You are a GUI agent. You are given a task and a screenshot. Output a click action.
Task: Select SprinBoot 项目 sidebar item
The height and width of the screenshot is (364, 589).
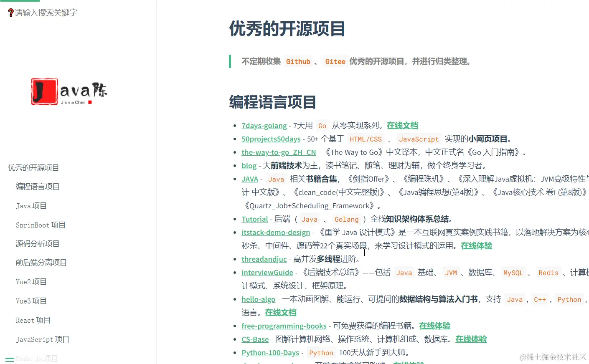pos(41,225)
